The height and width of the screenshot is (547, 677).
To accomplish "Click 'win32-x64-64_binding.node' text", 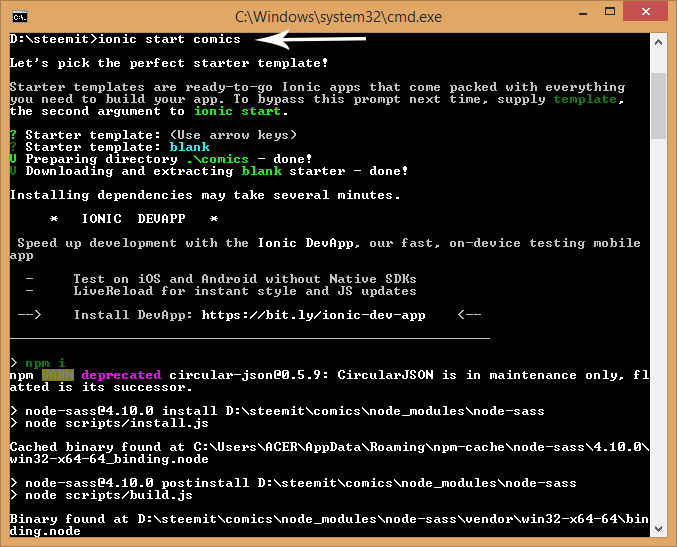I will click(x=109, y=459).
